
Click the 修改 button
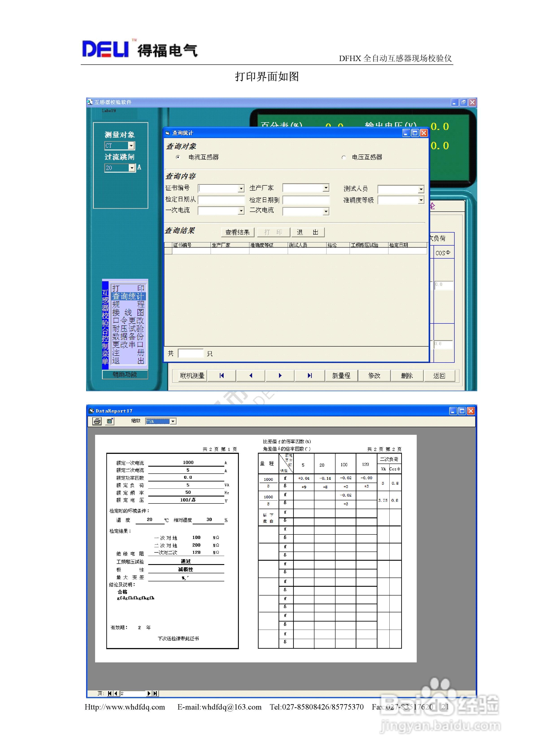click(x=374, y=375)
